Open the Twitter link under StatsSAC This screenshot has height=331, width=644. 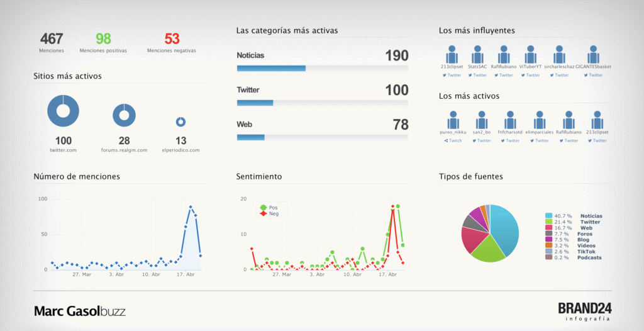[478, 75]
